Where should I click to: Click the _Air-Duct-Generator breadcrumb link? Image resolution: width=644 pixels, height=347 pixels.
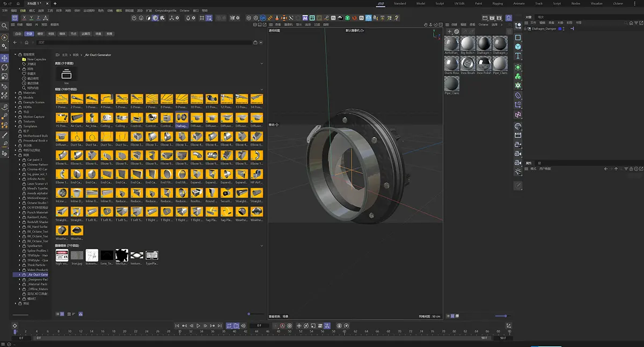click(x=98, y=55)
